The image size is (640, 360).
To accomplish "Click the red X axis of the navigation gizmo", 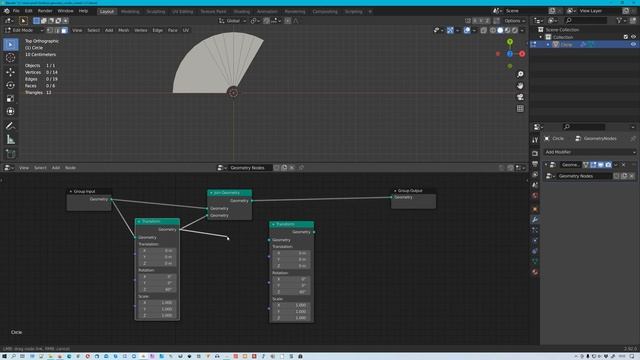I will 522,54.
